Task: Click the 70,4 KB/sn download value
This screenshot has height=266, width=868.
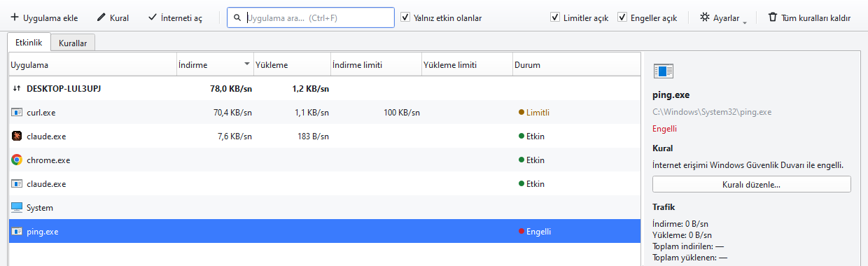Action: click(x=232, y=113)
